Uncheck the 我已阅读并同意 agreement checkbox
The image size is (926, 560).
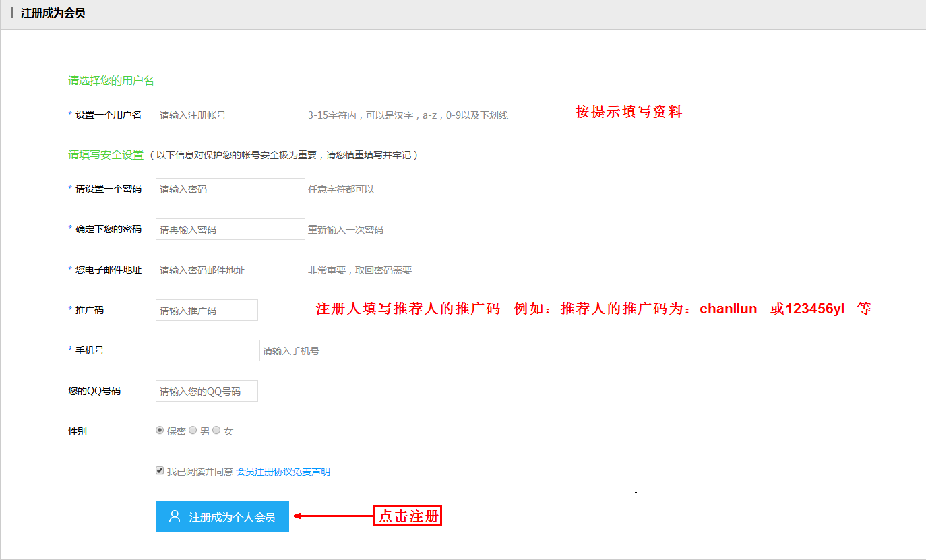pos(160,471)
